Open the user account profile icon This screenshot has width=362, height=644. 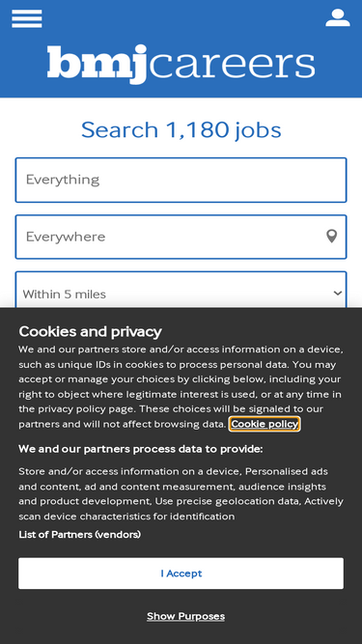[338, 18]
